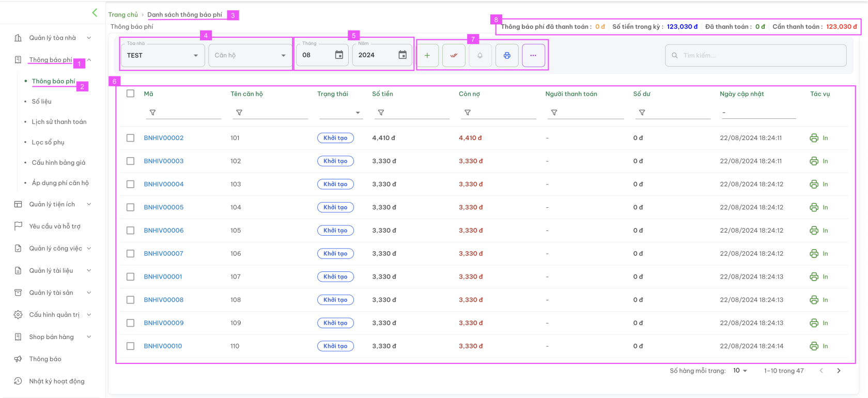
Task: Open the BNHIV00008 notice link
Action: click(164, 300)
